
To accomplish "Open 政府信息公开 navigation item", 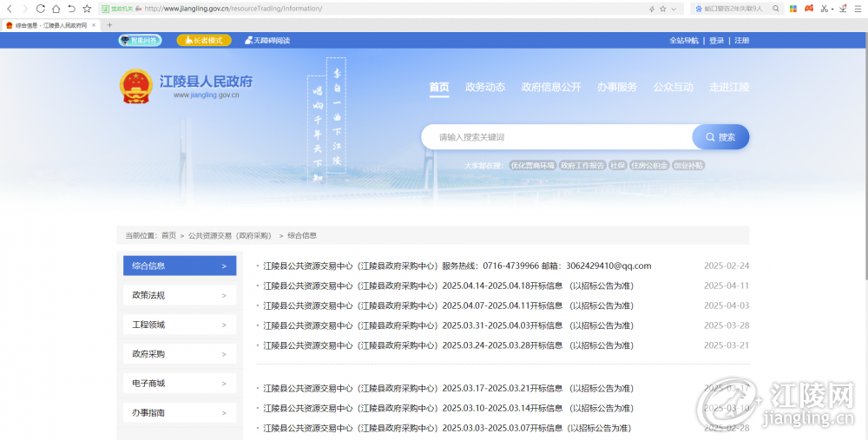I will (551, 87).
